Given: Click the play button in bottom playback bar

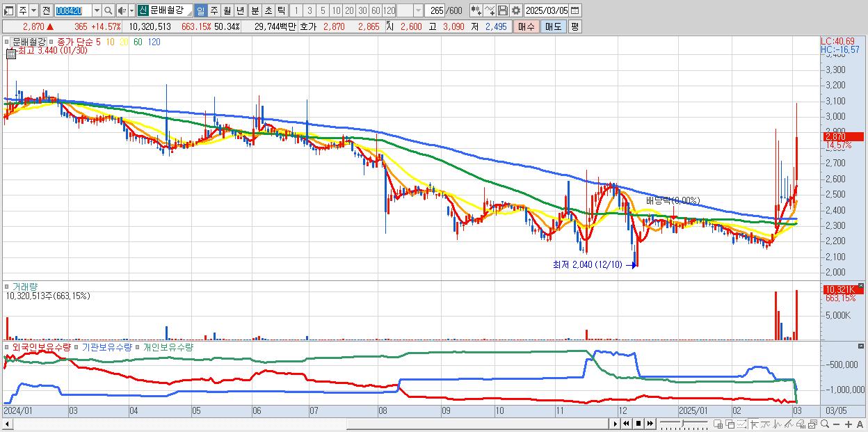Looking at the screenshot, I should pos(616,424).
